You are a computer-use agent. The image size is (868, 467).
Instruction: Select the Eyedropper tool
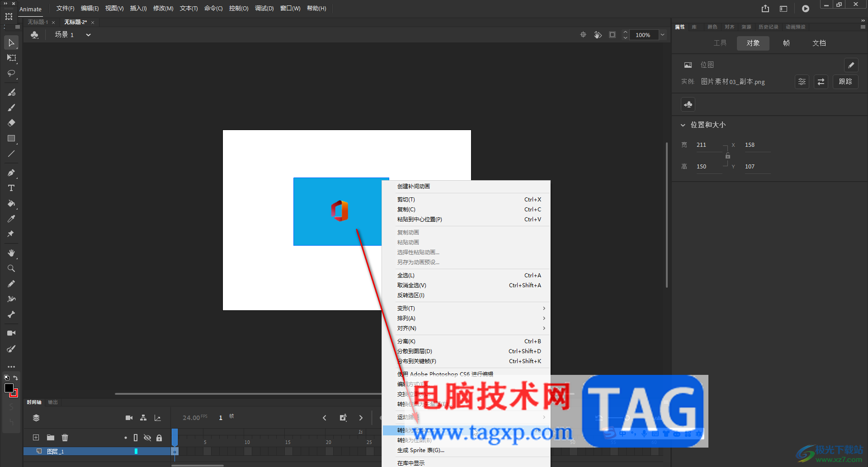click(11, 219)
